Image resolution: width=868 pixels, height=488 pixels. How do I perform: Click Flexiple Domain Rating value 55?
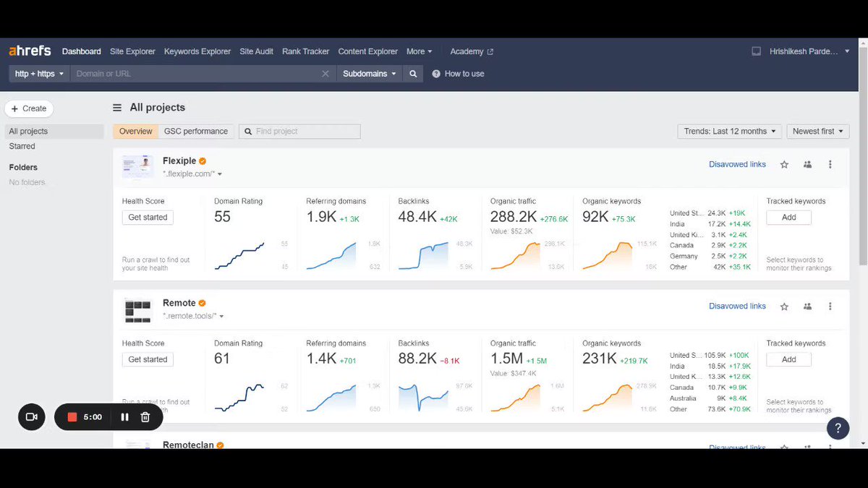[x=222, y=217]
